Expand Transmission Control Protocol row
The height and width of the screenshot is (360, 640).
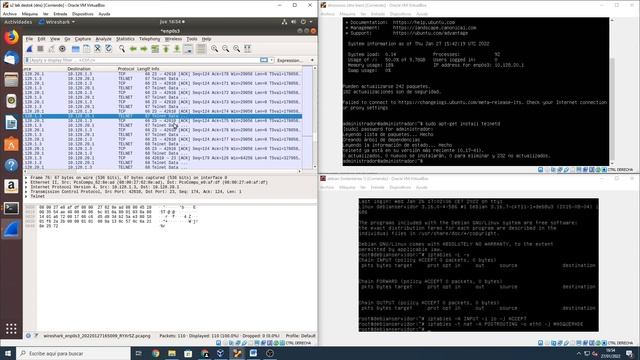point(26,191)
